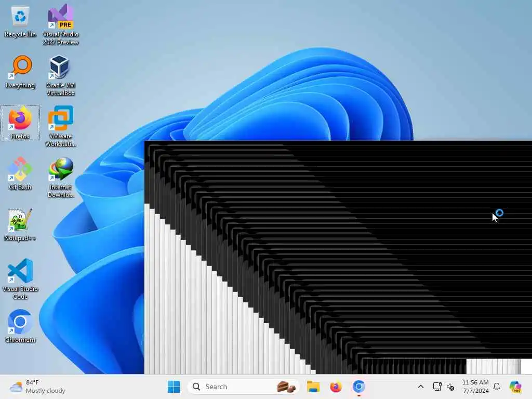Select the Chromium desktop shortcut
This screenshot has height=399, width=532.
[x=20, y=326]
